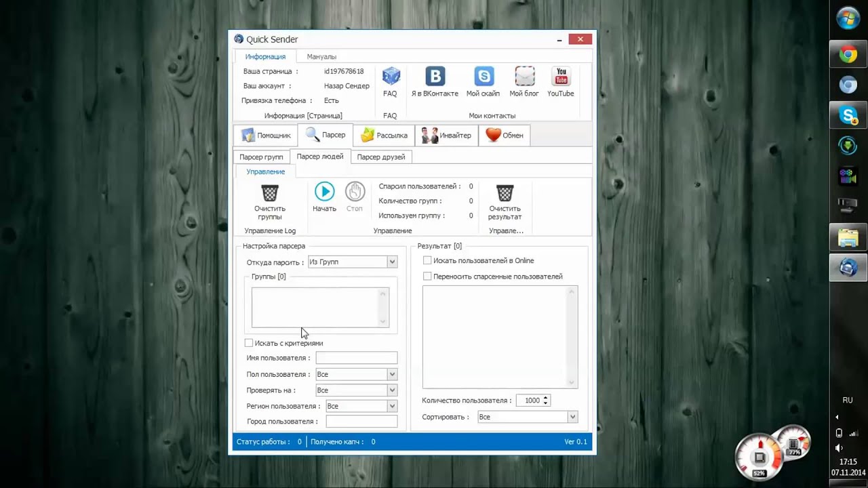The image size is (868, 488).
Task: Switch to the Инвайтер tab
Action: (446, 135)
